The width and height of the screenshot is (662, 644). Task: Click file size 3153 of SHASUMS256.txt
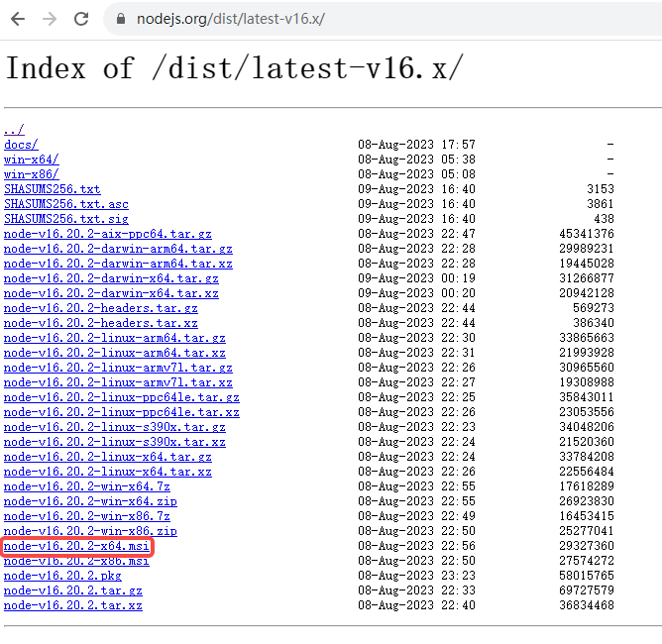click(x=601, y=189)
